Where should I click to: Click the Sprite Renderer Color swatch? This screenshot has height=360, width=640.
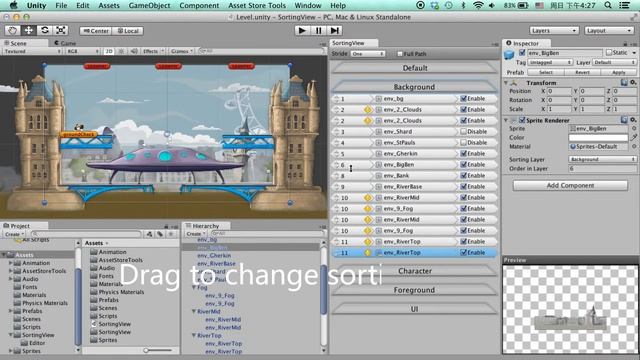coord(598,138)
